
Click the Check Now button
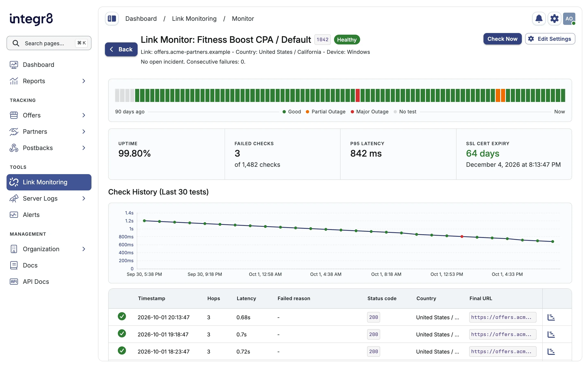coord(502,39)
